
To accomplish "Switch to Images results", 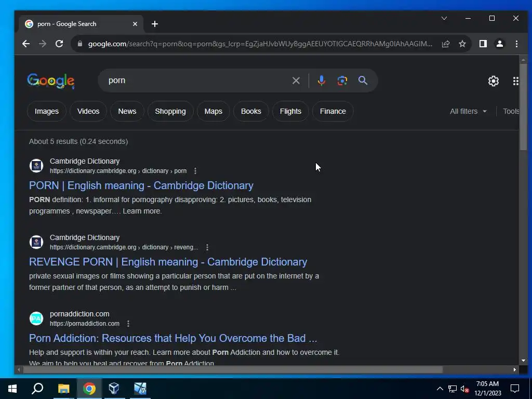I will coord(46,111).
